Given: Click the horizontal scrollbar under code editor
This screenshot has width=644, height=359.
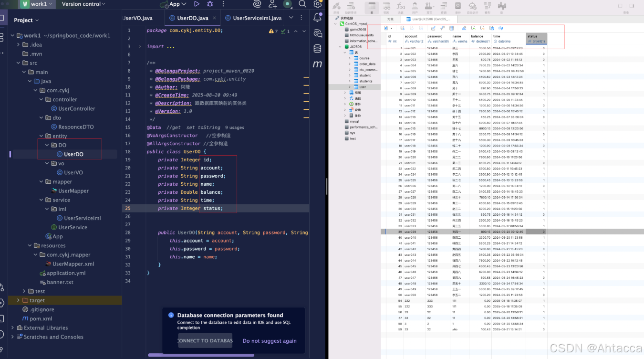Looking at the screenshot, I should point(201,355).
